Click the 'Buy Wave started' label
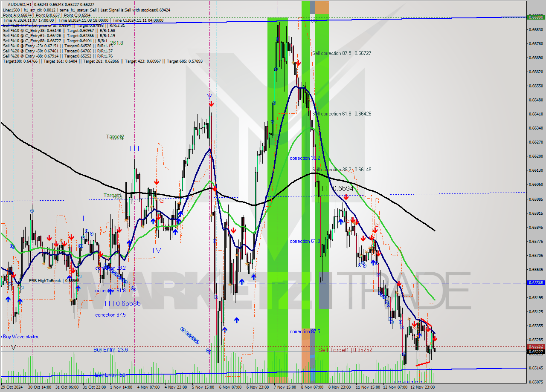Image resolution: width=546 pixels, height=392 pixels. click(x=21, y=337)
